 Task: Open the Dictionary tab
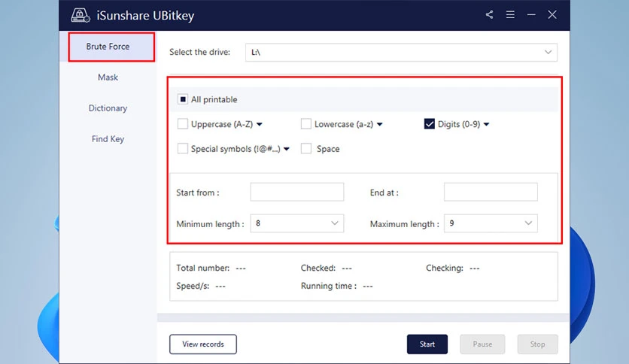pos(108,108)
